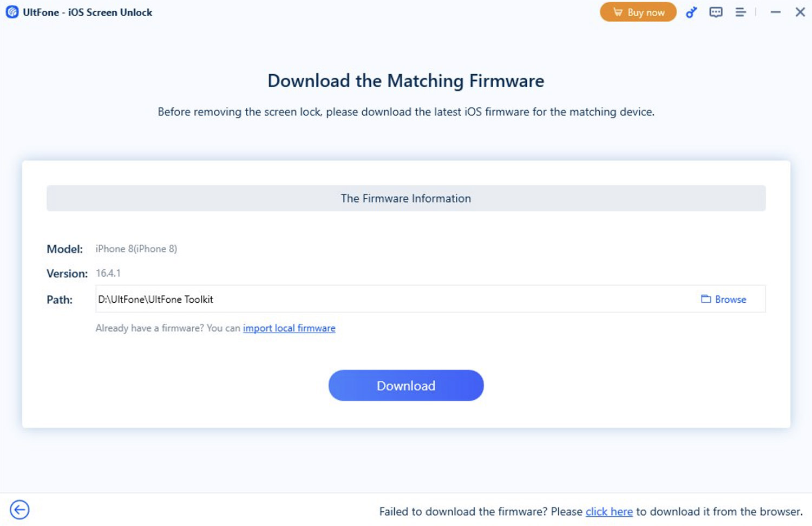
Task: Click the Buy now button
Action: (638, 12)
